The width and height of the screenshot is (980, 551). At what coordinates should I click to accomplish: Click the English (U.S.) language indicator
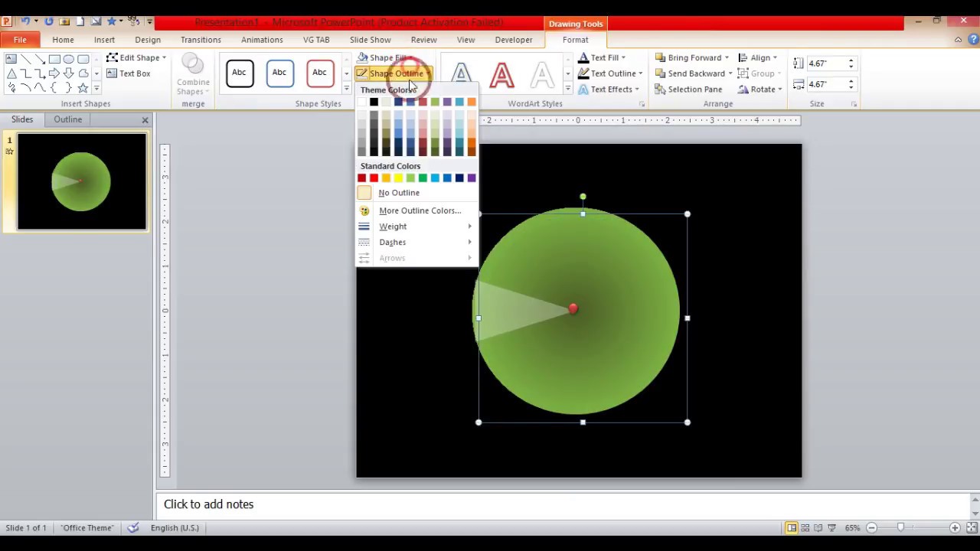coord(175,528)
